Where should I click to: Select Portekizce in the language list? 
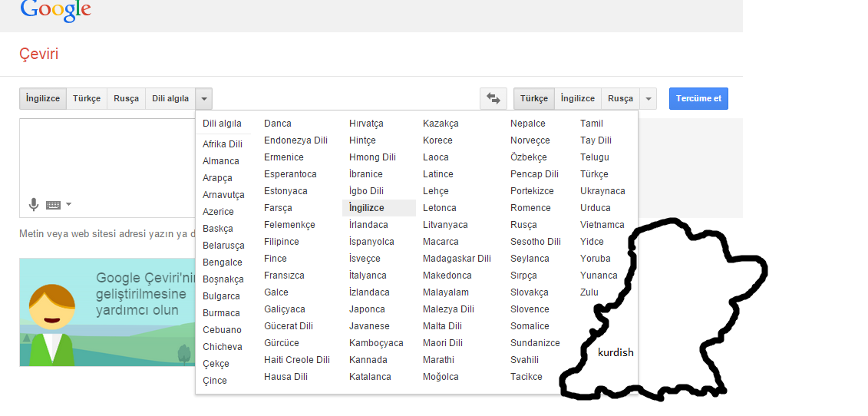tap(532, 191)
